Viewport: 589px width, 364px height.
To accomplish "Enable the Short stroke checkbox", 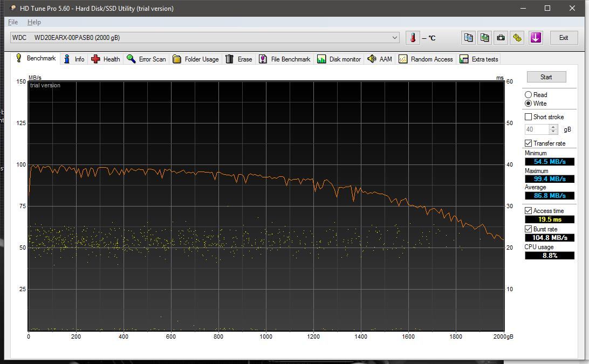I will coord(528,117).
